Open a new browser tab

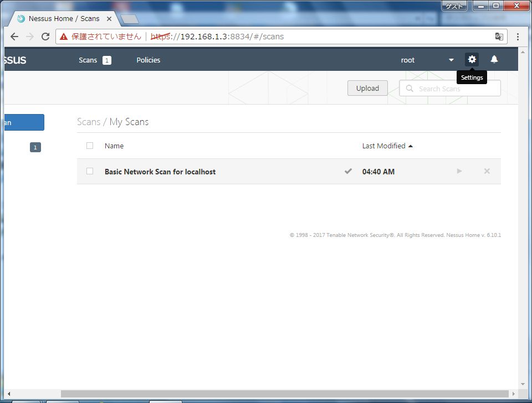click(130, 19)
